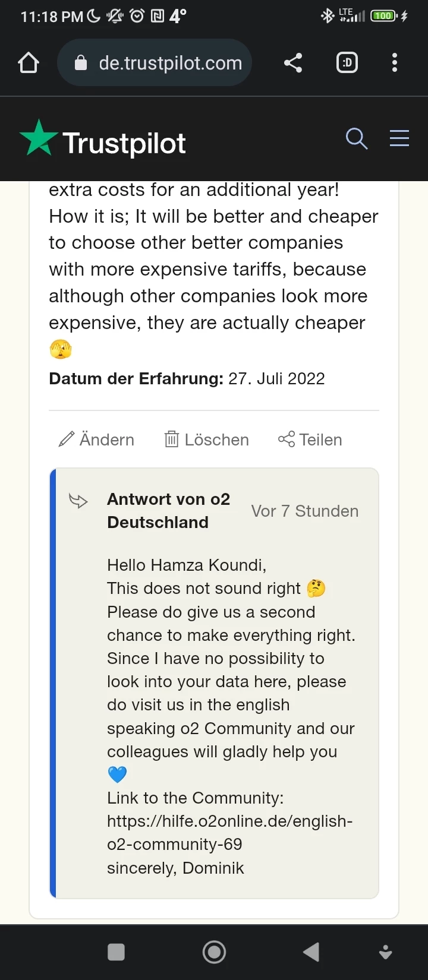Click the Trustpilot star logo

point(39,138)
